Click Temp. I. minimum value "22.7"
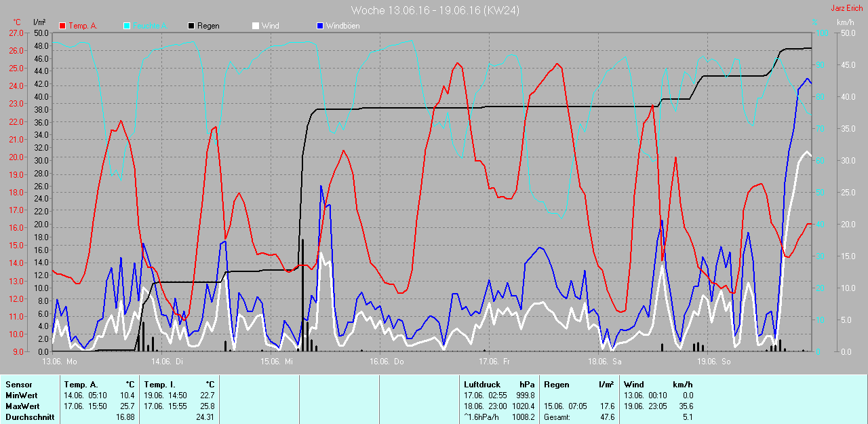This screenshot has width=868, height=424. click(x=207, y=396)
